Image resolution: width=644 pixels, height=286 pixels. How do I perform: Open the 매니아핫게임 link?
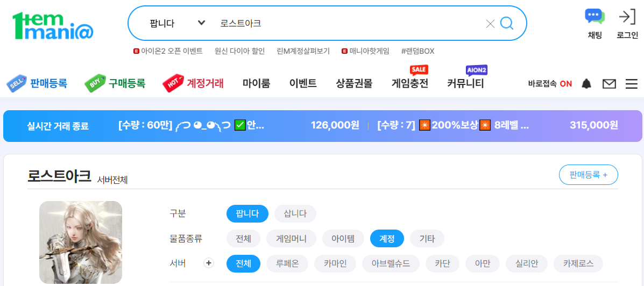(x=369, y=51)
